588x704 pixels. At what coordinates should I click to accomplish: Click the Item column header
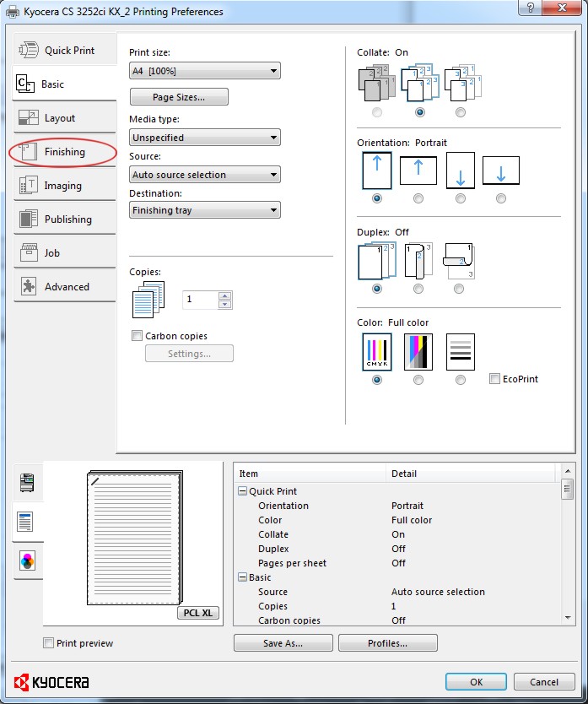310,474
